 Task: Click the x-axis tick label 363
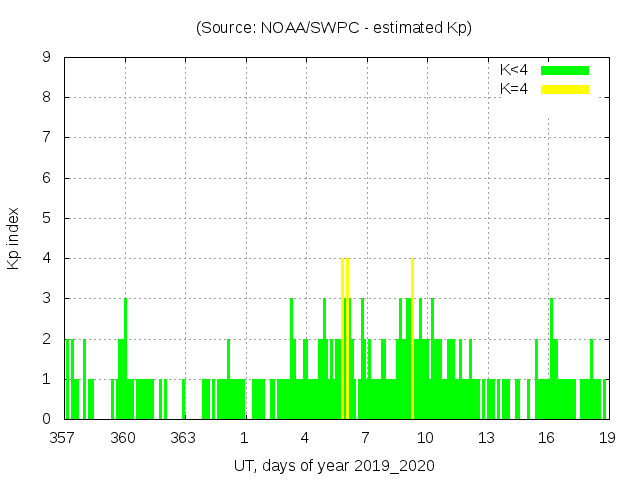point(183,438)
